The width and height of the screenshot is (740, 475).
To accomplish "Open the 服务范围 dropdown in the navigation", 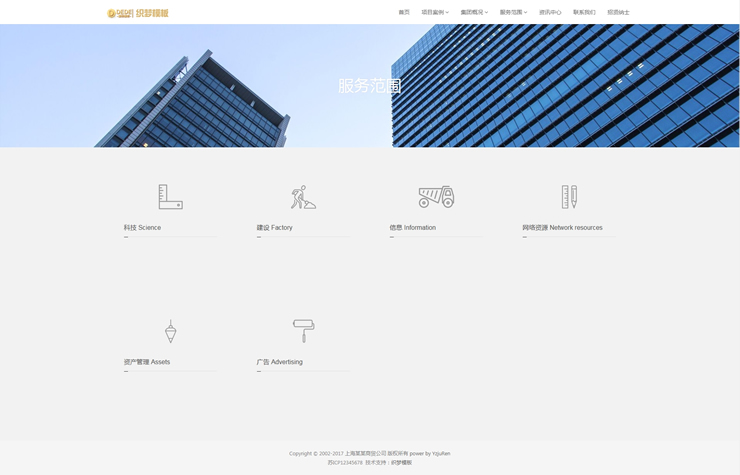I will [513, 13].
